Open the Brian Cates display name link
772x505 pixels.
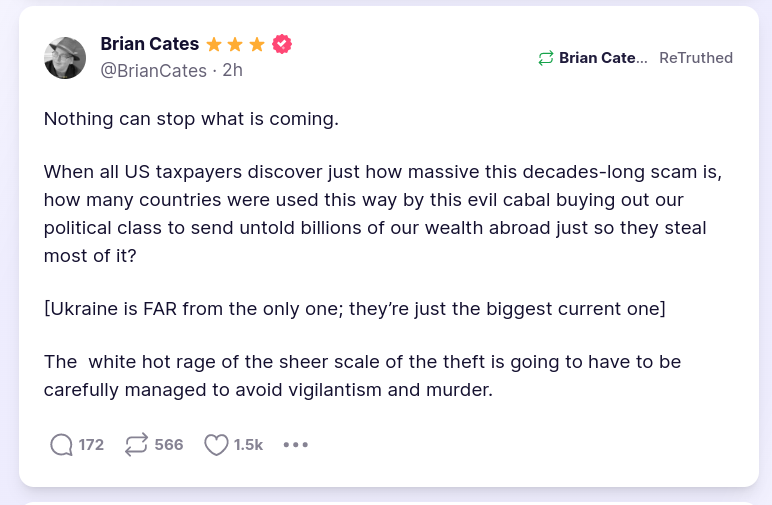pyautogui.click(x=150, y=44)
